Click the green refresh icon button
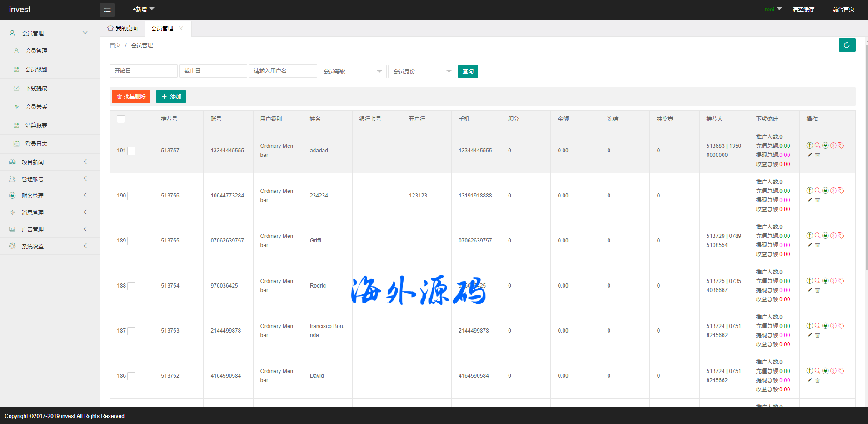The height and width of the screenshot is (424, 868). pyautogui.click(x=847, y=45)
